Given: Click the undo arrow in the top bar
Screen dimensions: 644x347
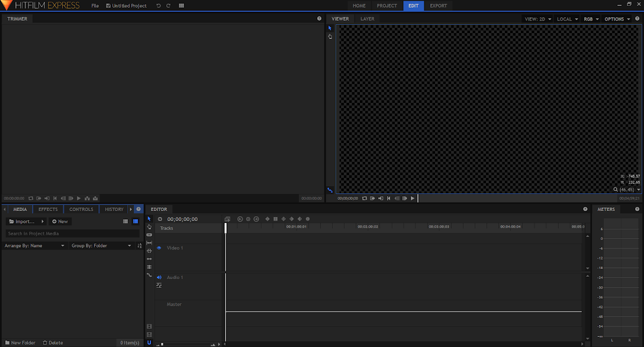Looking at the screenshot, I should click(158, 6).
